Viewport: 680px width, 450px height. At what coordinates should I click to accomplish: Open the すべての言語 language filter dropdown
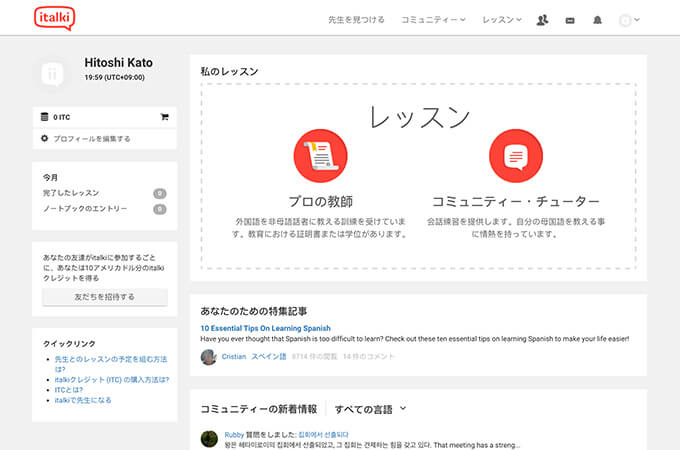click(x=370, y=409)
